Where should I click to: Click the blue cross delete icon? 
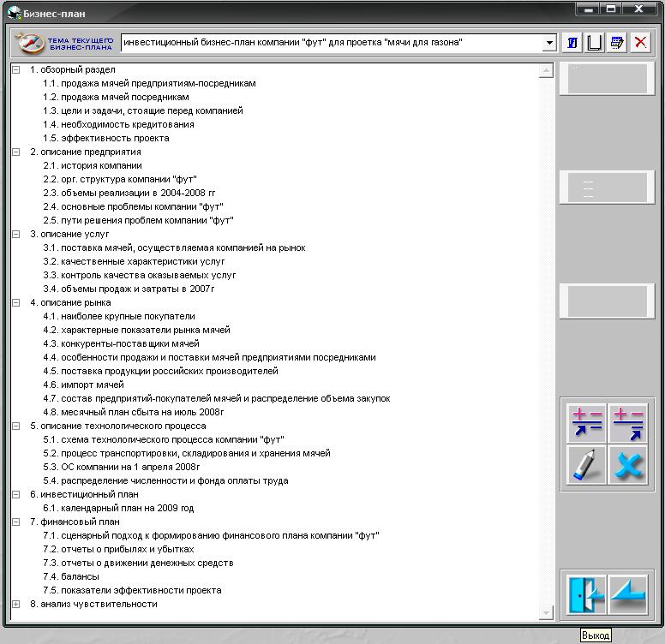click(x=628, y=464)
